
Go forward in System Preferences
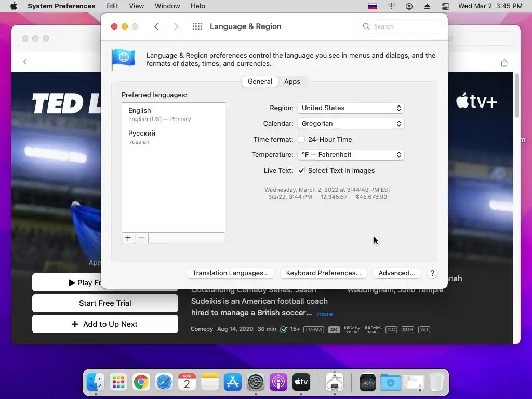[x=176, y=26]
